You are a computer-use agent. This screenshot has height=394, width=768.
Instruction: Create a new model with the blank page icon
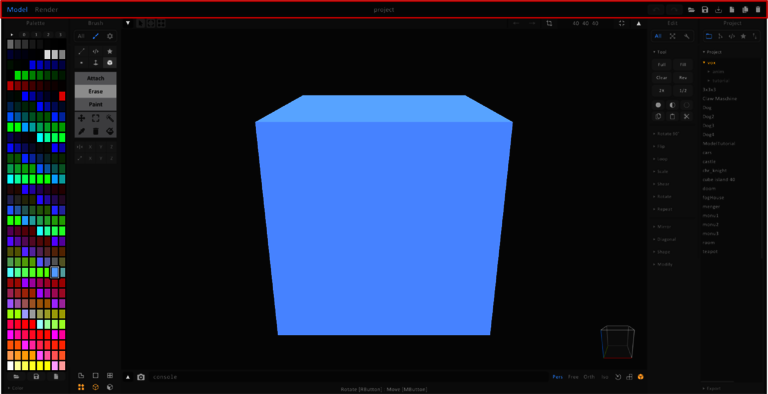(x=732, y=10)
